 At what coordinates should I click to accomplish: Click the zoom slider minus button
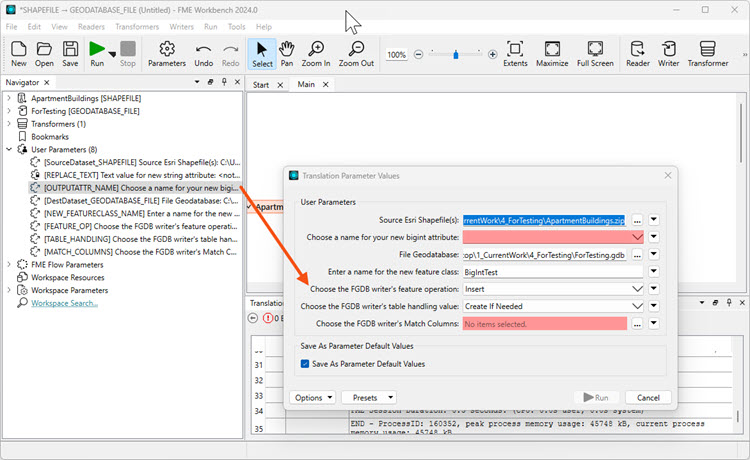(419, 55)
